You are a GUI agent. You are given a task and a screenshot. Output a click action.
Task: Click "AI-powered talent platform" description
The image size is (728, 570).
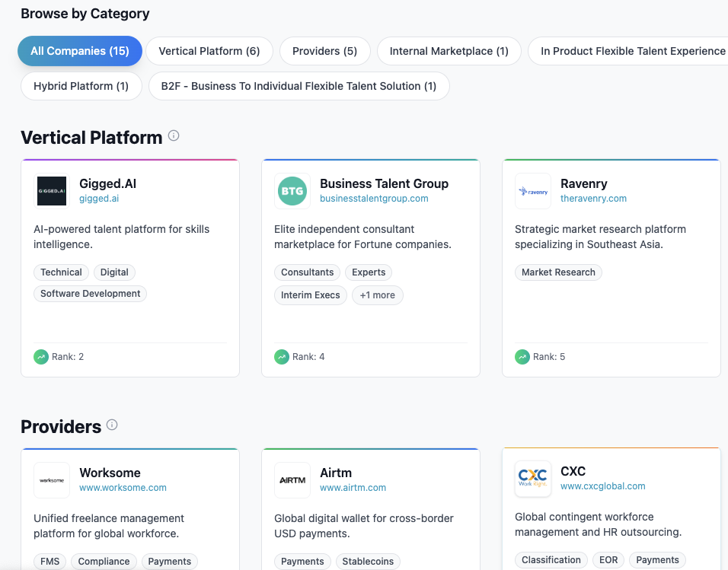click(x=121, y=237)
